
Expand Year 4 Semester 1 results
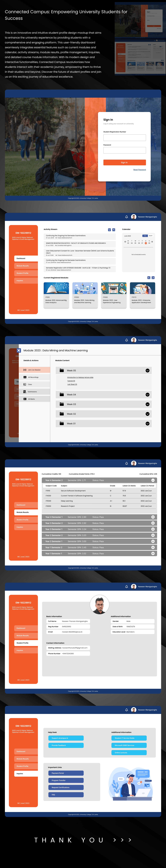coord(153,517)
